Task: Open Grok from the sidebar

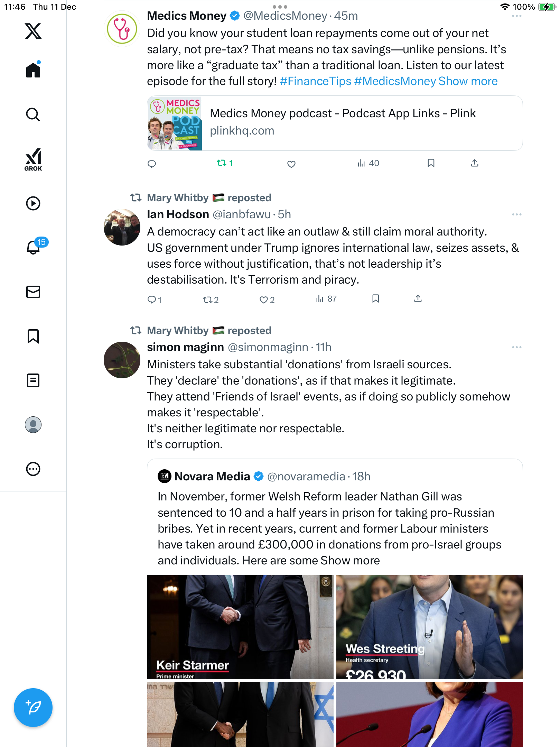Action: 33,159
